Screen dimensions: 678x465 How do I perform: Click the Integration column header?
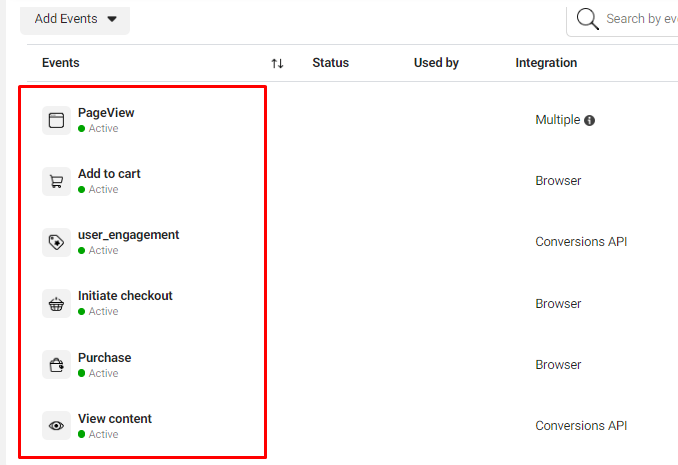[546, 63]
